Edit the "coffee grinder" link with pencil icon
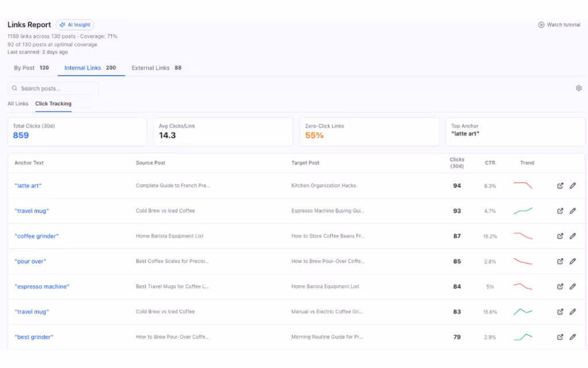The width and height of the screenshot is (588, 368). [572, 236]
